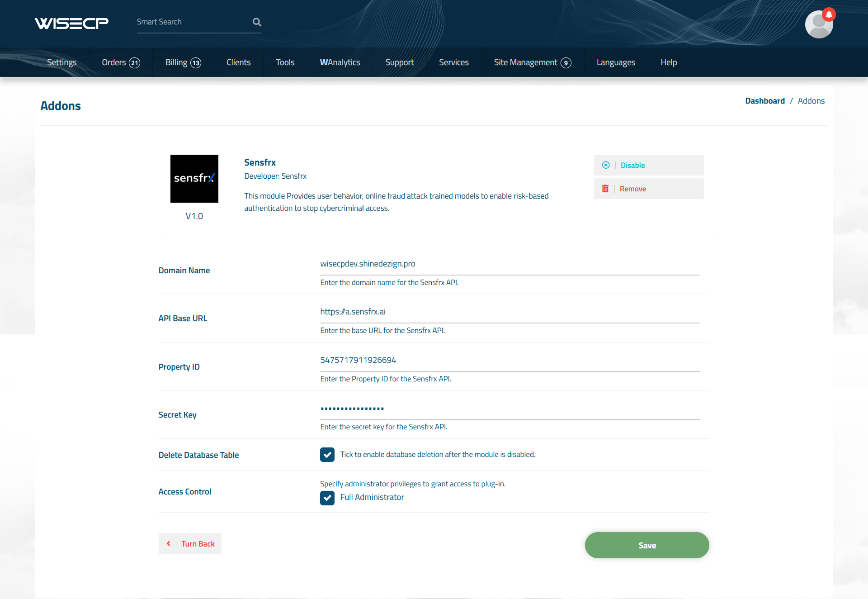This screenshot has height=599, width=868.
Task: Toggle the Full Administrator checkbox
Action: (x=327, y=498)
